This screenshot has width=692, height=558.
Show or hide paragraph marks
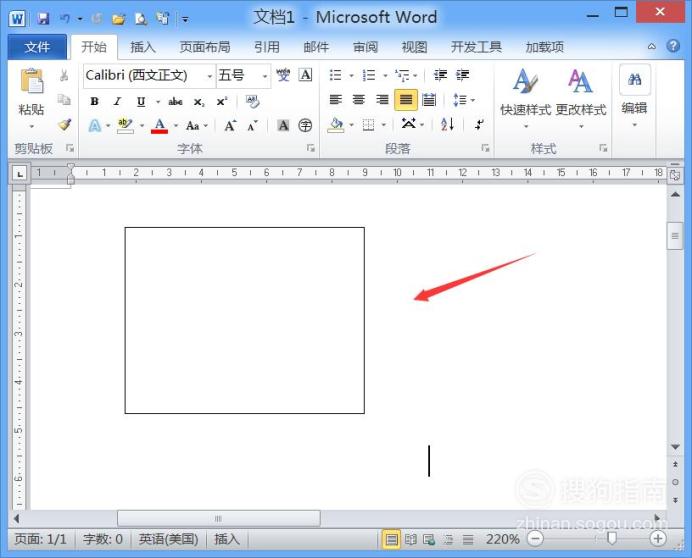click(x=479, y=124)
